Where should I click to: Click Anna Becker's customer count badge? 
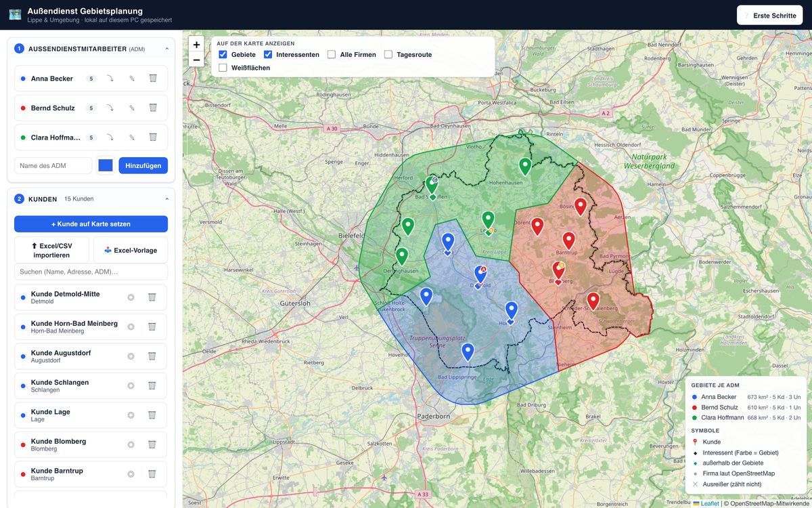(x=91, y=79)
